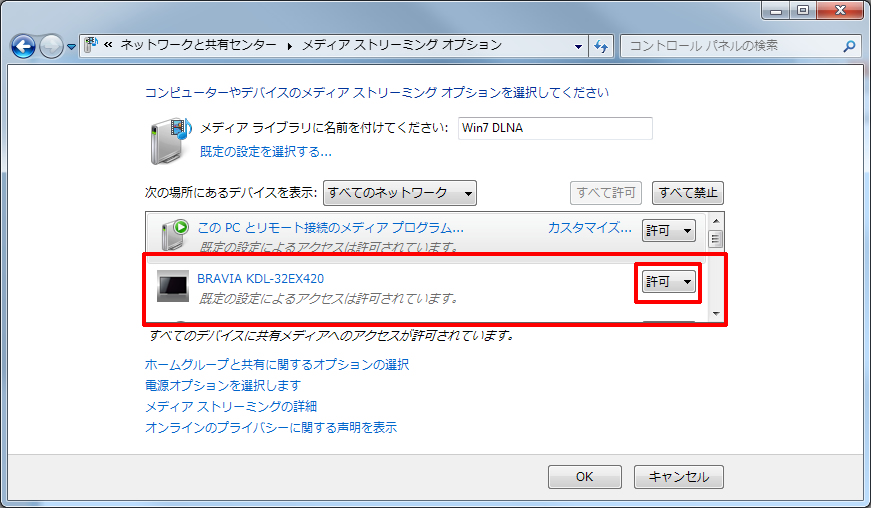
Task: Click the window maximize button
Action: pos(803,10)
